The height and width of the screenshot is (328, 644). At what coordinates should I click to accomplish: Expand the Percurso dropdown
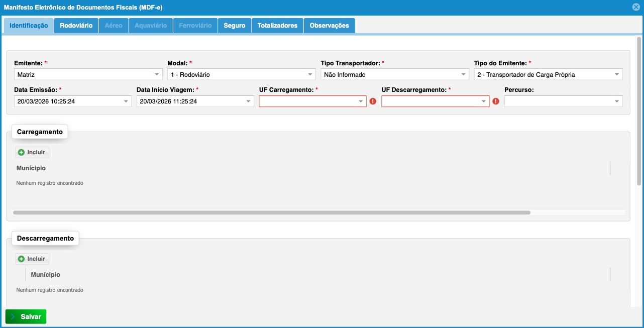(617, 101)
